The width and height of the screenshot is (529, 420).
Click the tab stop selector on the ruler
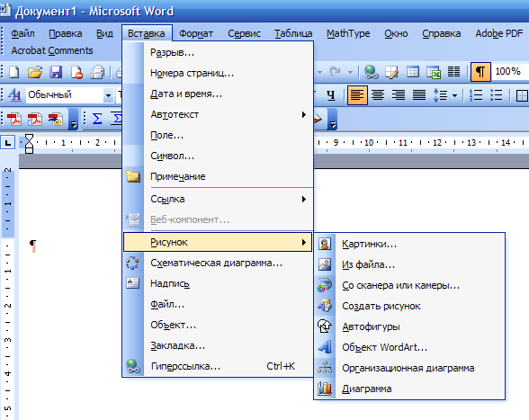coord(7,143)
